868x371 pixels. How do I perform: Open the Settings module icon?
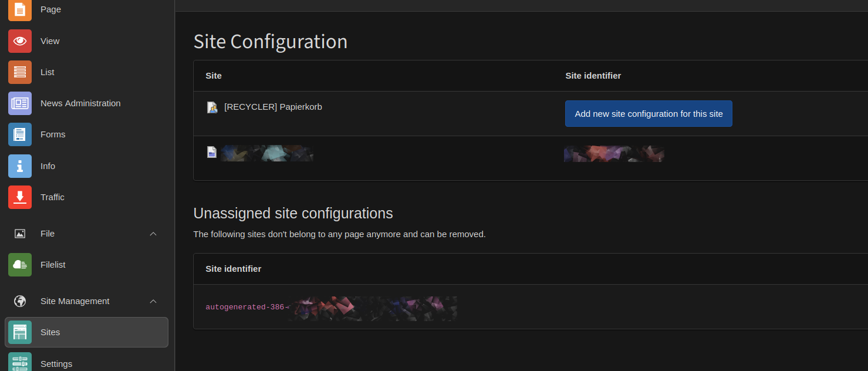[x=20, y=363]
